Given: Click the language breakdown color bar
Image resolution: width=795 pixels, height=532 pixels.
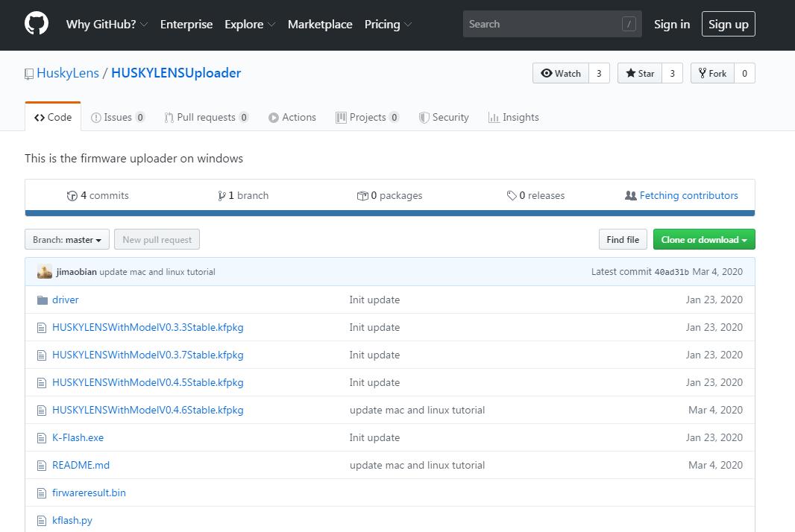Looking at the screenshot, I should pos(390,213).
